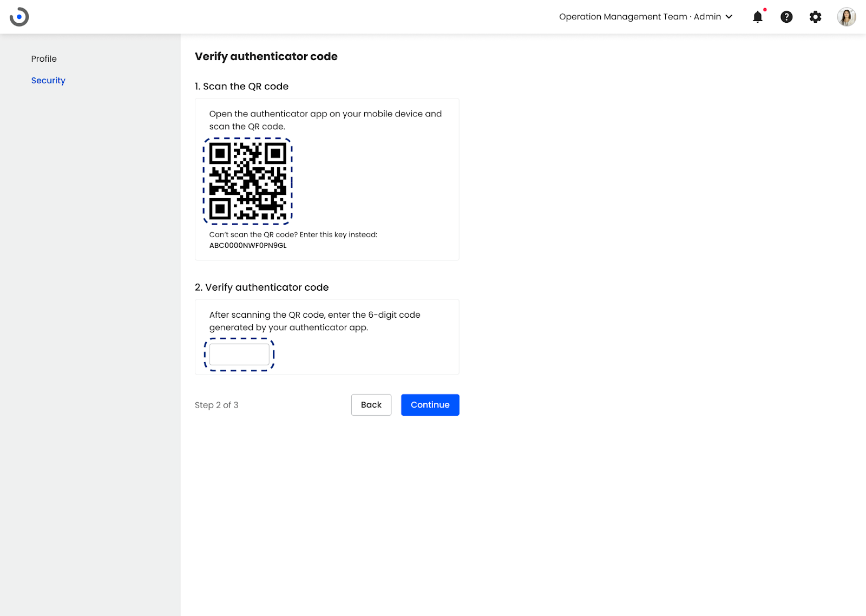
Task: Expand the Operation Management Team dropdown
Action: pos(646,17)
